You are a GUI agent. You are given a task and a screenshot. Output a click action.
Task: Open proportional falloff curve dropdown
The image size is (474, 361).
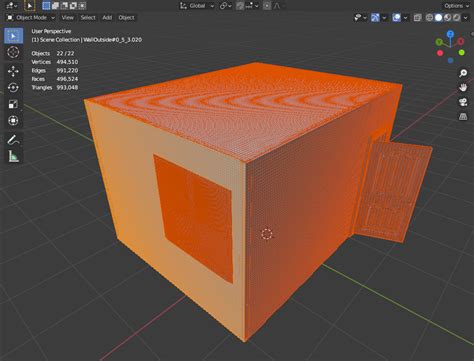[277, 6]
